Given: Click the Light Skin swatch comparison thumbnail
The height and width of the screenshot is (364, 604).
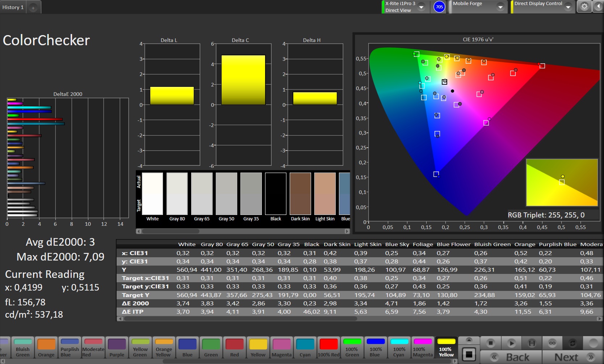Looking at the screenshot, I should pos(325,194).
